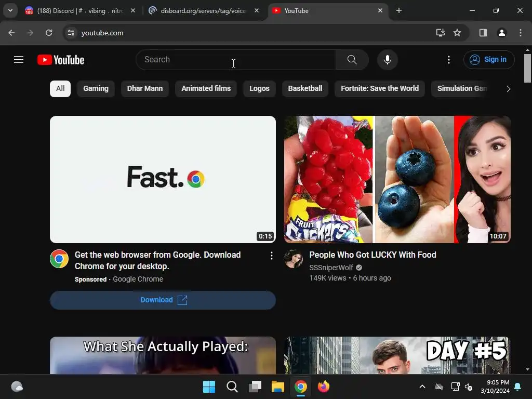Go back to previous page
The image size is (532, 399).
click(11, 33)
